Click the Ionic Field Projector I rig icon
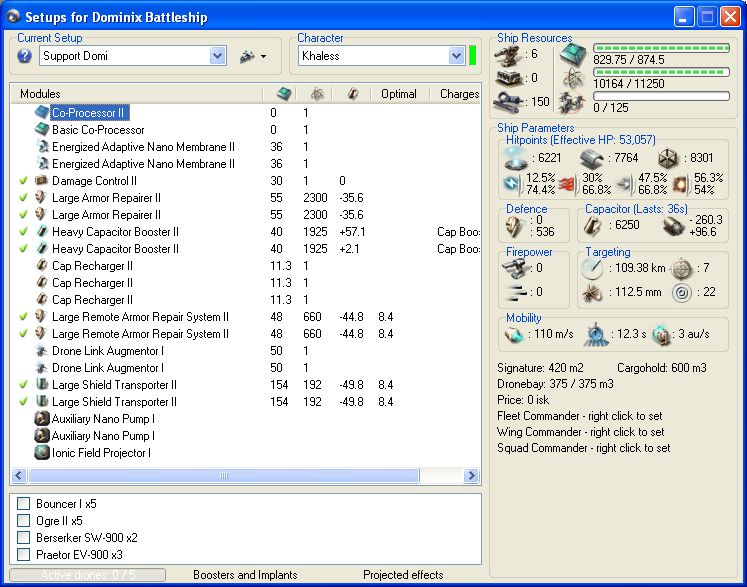Screen dimensions: 747x587 point(42,453)
